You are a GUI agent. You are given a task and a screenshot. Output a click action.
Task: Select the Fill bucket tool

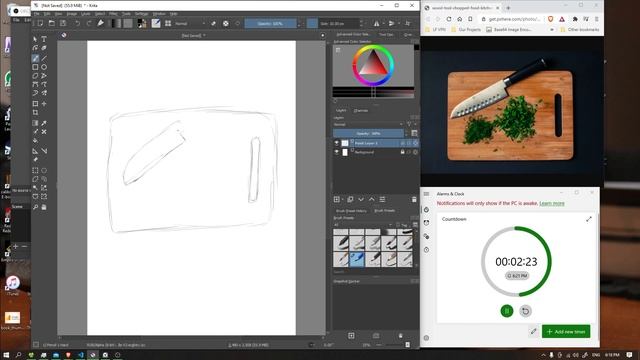click(x=36, y=141)
